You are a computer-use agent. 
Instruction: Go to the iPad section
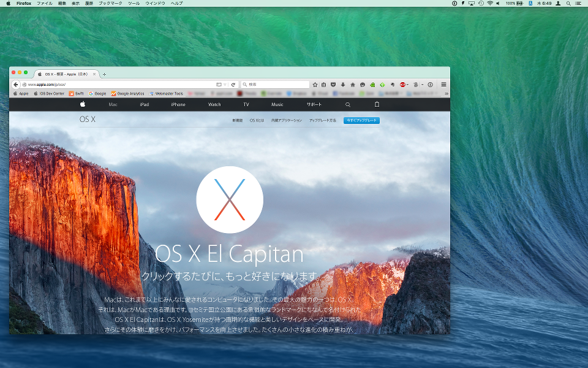145,104
